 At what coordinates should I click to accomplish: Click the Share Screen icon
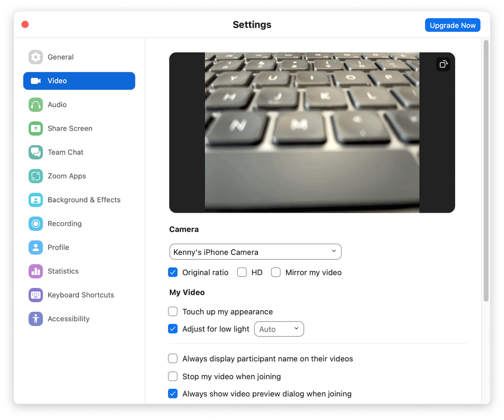coord(36,128)
